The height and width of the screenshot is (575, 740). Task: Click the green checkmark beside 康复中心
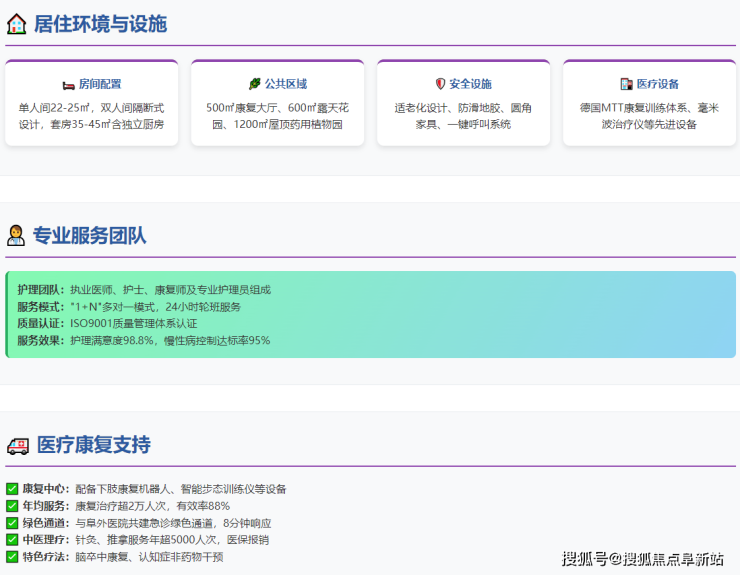point(12,489)
